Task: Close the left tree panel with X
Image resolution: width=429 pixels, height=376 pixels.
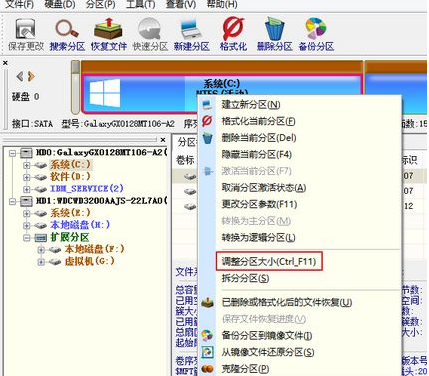Action: point(163,140)
